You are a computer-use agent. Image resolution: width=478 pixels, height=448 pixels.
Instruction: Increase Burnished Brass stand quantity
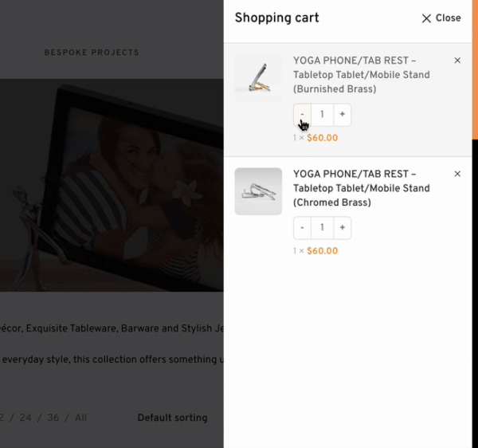click(342, 115)
